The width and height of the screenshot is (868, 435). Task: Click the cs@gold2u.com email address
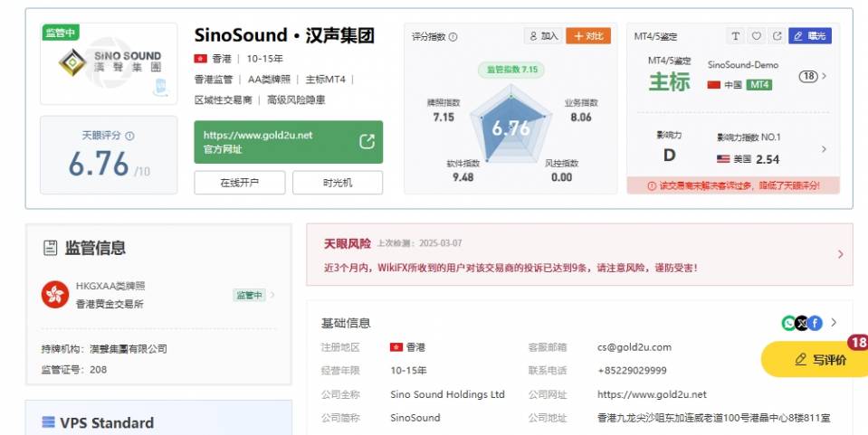coord(634,347)
